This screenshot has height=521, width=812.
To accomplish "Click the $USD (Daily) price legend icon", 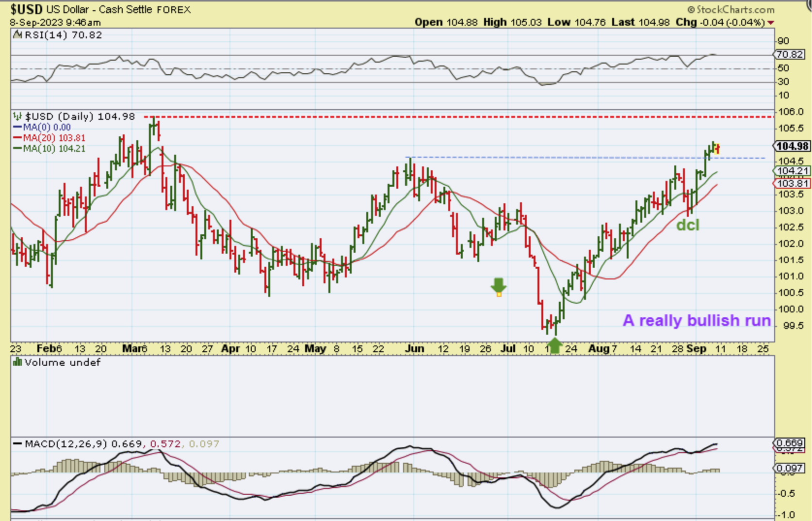I will pyautogui.click(x=17, y=116).
